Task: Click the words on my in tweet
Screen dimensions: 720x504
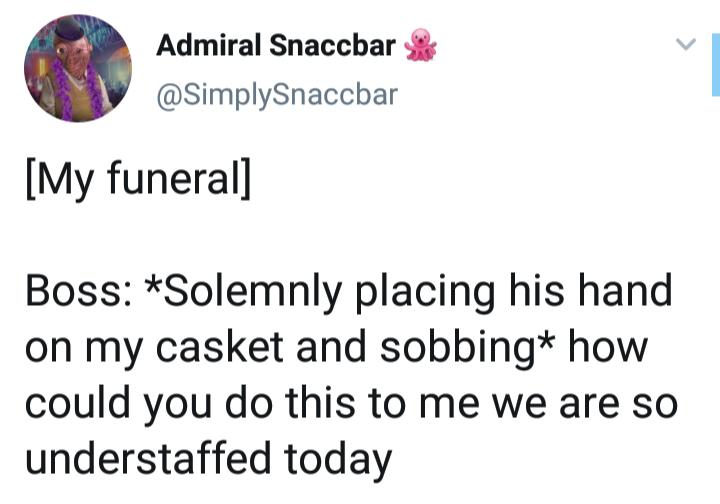Action: pyautogui.click(x=84, y=351)
